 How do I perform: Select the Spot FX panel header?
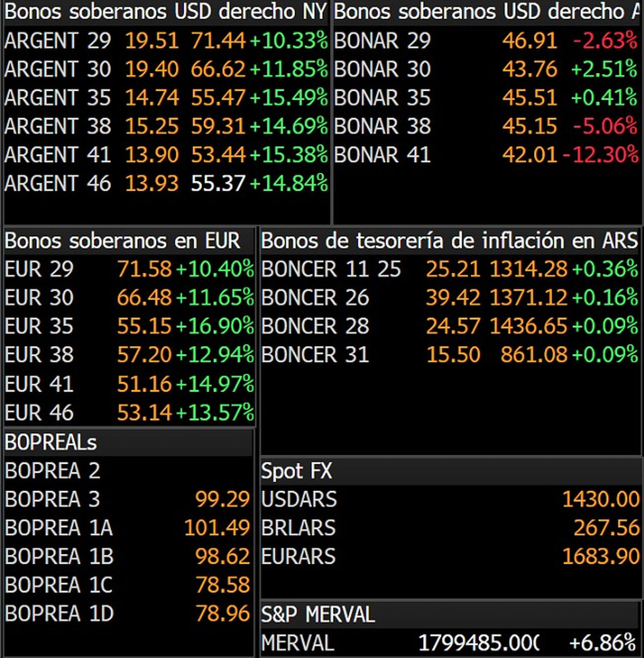point(297,471)
